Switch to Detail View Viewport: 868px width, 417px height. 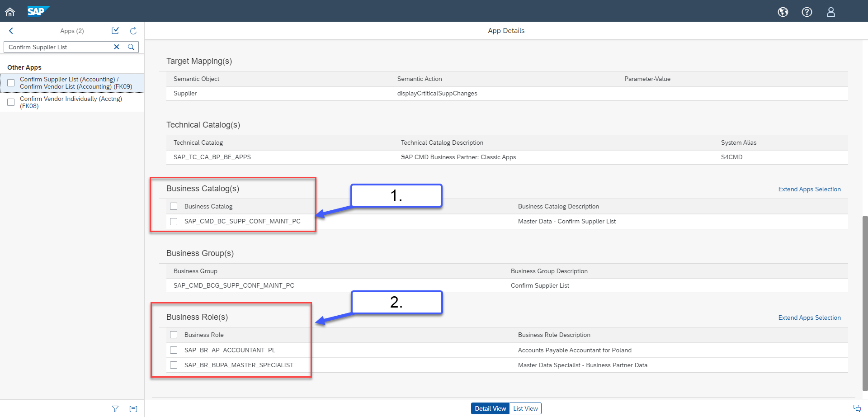tap(490, 408)
